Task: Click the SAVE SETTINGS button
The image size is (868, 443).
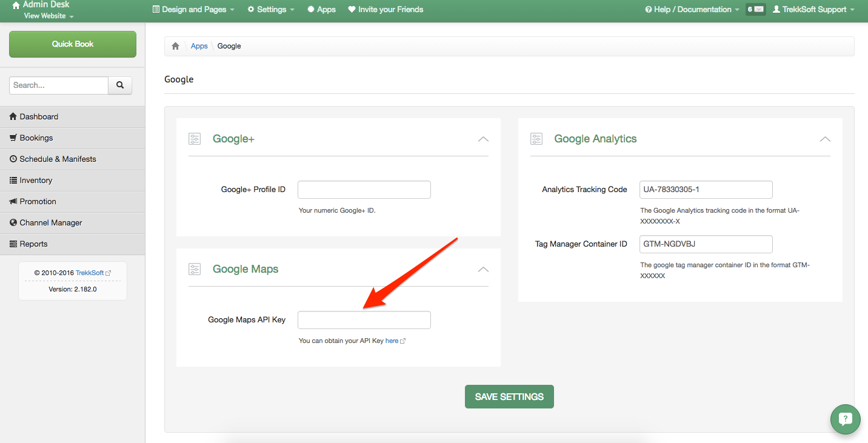Action: [509, 397]
